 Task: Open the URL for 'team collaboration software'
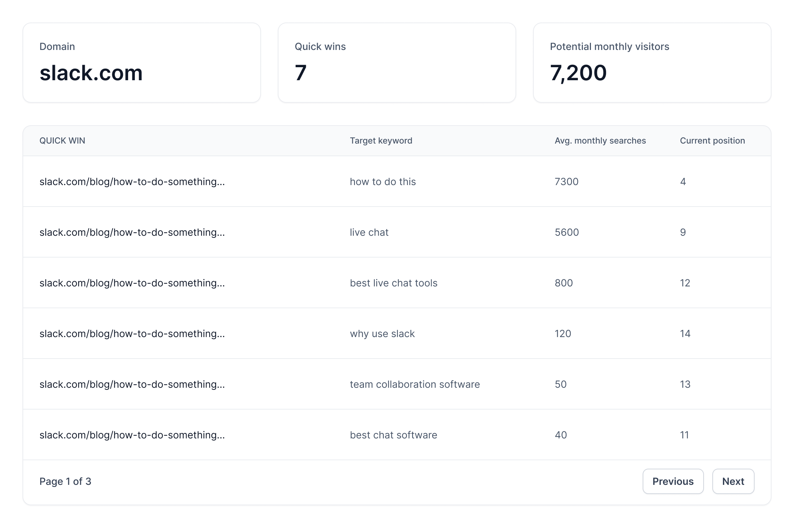click(132, 384)
